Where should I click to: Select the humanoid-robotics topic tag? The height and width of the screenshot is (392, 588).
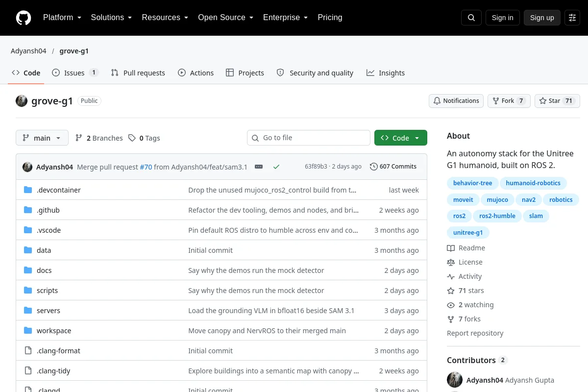[x=533, y=183]
